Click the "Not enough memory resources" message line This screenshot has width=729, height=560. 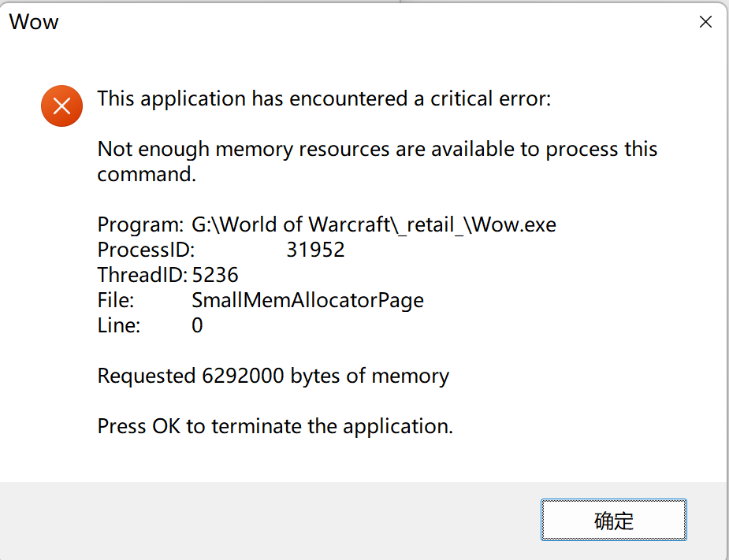[x=377, y=150]
